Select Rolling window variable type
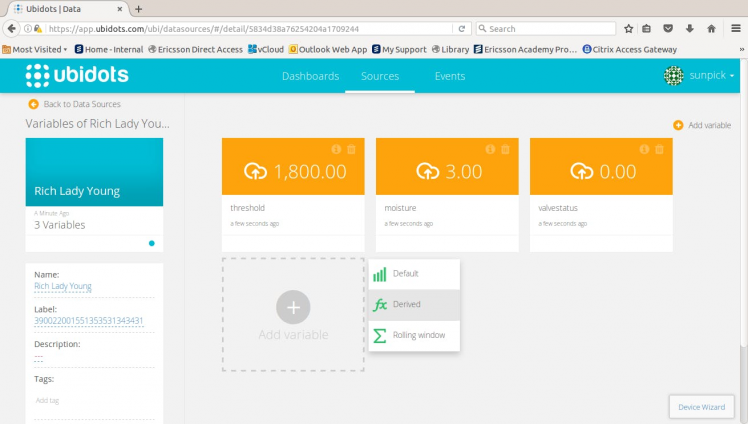Viewport: 748px width, 424px height. point(414,335)
